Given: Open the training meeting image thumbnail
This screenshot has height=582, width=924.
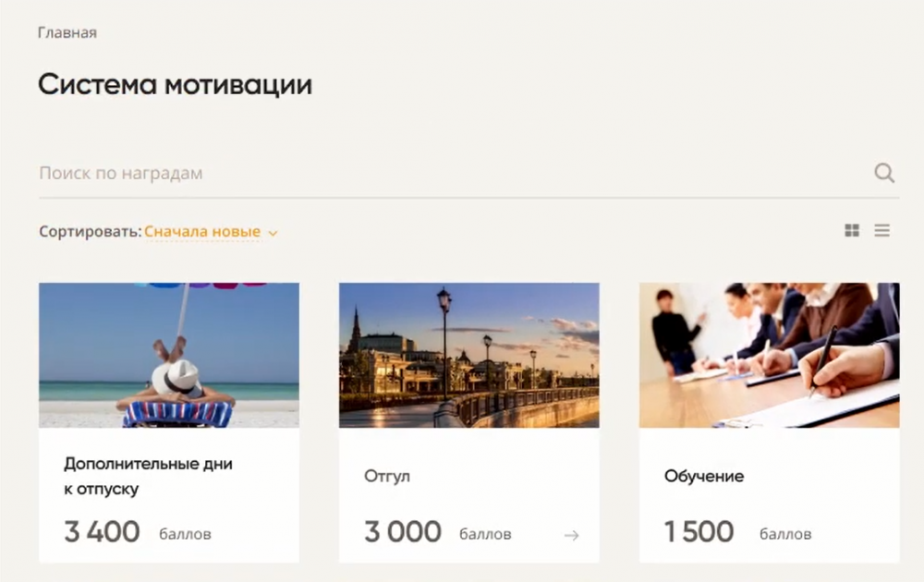Looking at the screenshot, I should pyautogui.click(x=769, y=356).
